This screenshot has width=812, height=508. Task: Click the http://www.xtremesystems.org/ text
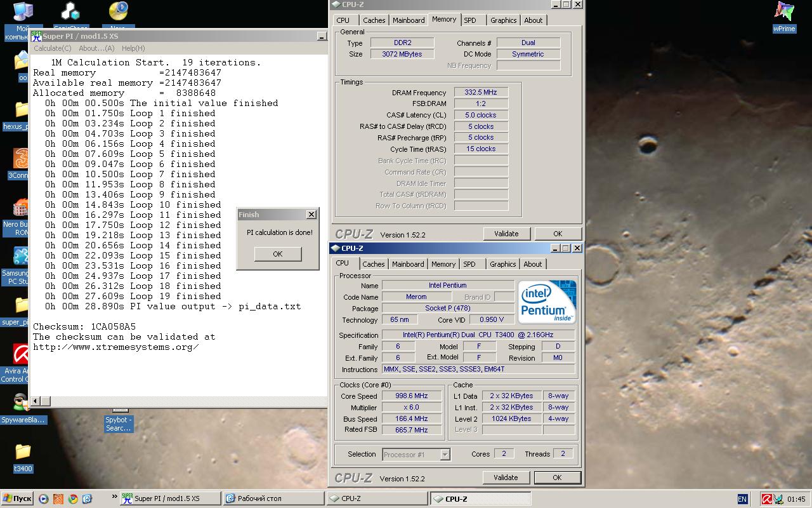(116, 347)
